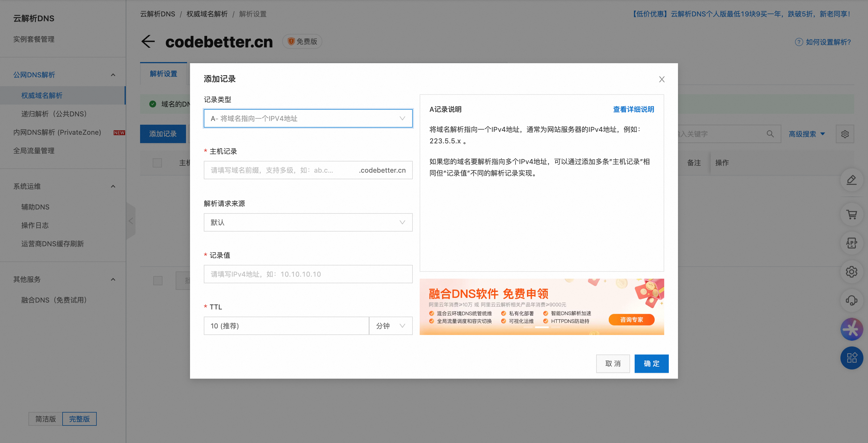Click the shield icon in the 免费版 badge
The image size is (868, 443).
click(x=291, y=41)
